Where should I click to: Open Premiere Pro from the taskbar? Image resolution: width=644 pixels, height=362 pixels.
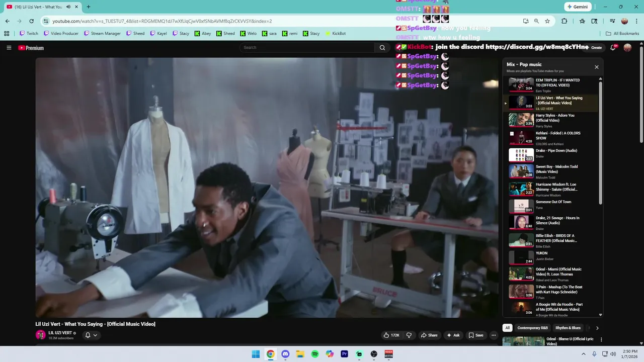pyautogui.click(x=344, y=354)
